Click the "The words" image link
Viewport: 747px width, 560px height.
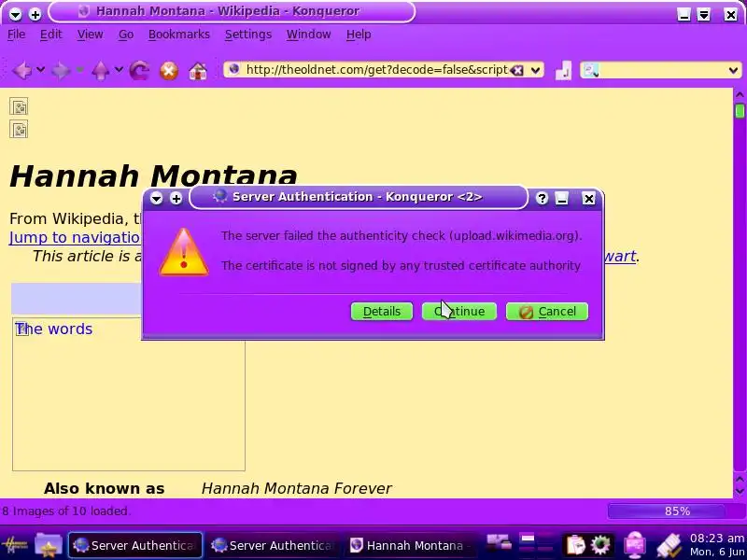tap(53, 329)
